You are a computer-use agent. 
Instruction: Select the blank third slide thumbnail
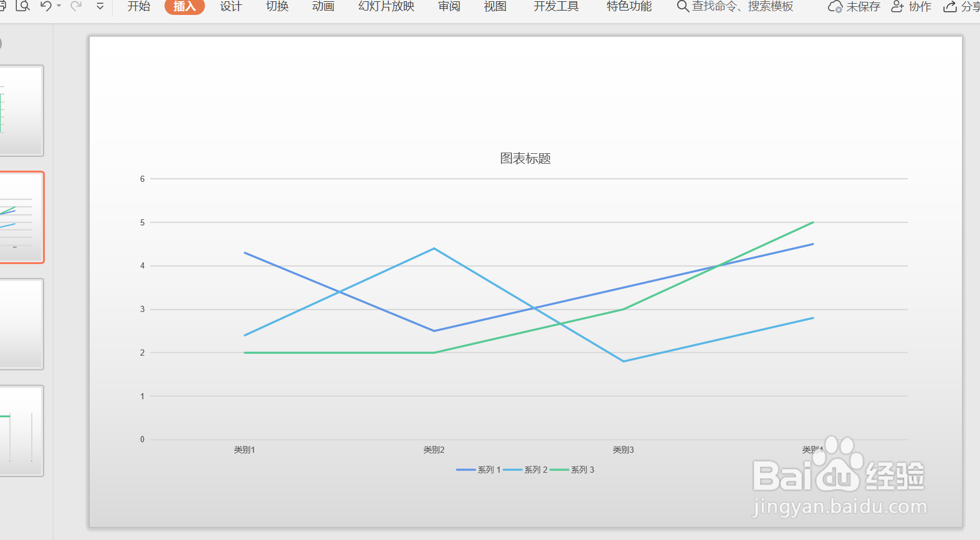coord(21,324)
